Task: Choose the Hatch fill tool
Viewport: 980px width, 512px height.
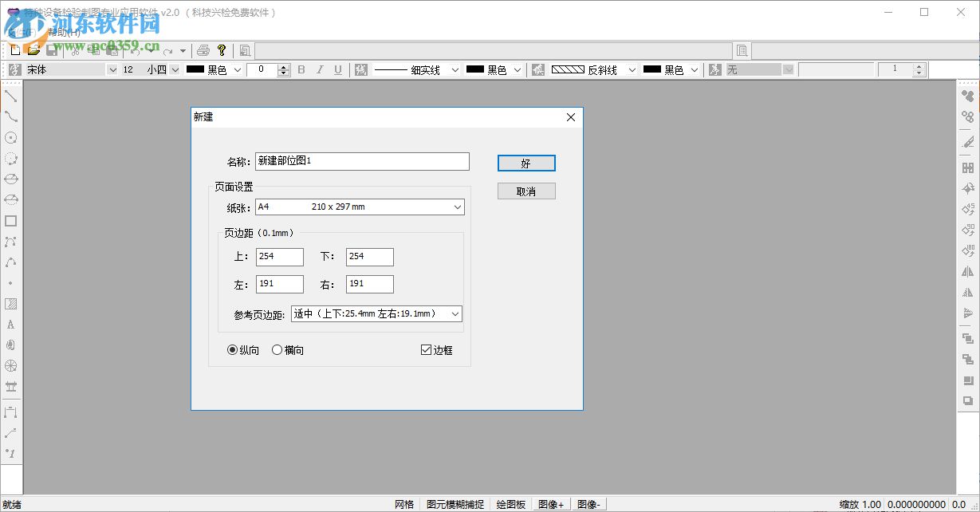Action: coord(10,303)
